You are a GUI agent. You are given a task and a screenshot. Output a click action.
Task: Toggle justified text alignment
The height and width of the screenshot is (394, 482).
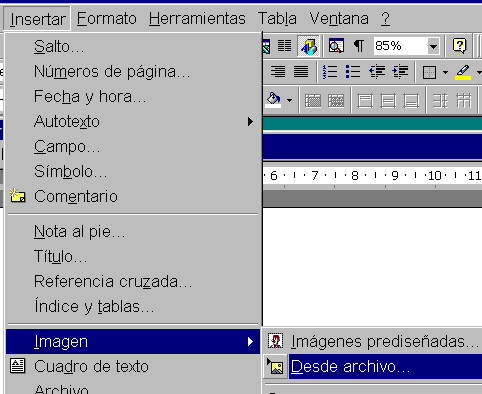click(301, 71)
